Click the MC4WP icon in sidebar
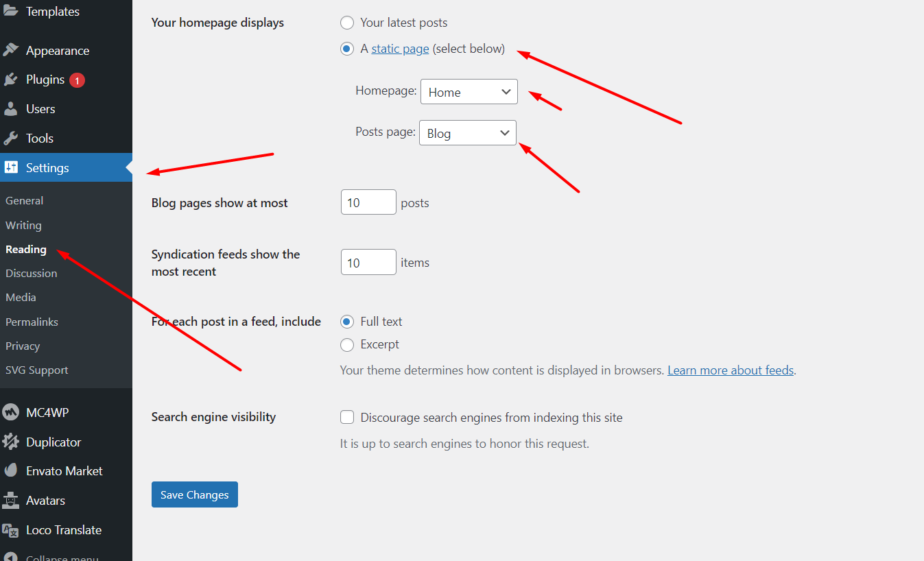The width and height of the screenshot is (924, 561). point(11,413)
